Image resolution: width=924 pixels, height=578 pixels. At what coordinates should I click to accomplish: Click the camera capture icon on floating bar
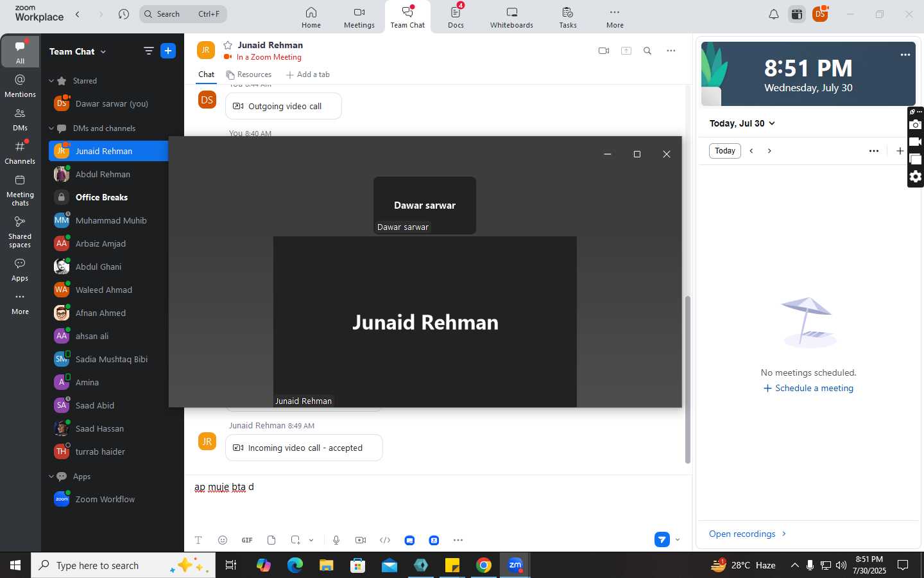click(916, 125)
